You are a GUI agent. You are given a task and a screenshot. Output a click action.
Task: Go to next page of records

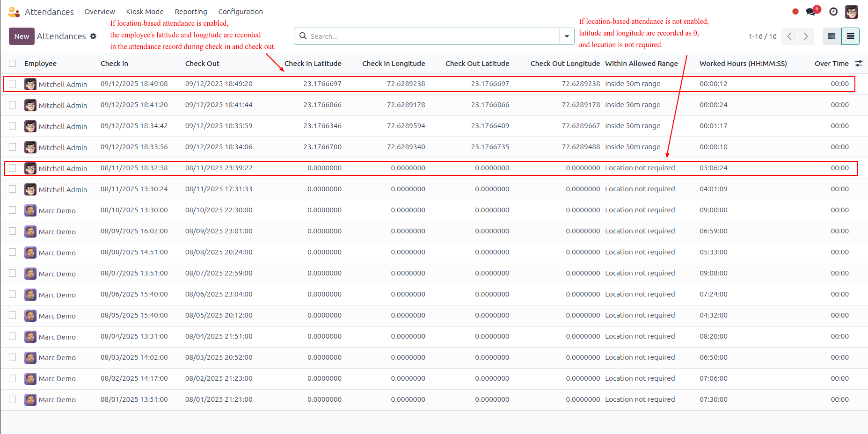point(806,36)
